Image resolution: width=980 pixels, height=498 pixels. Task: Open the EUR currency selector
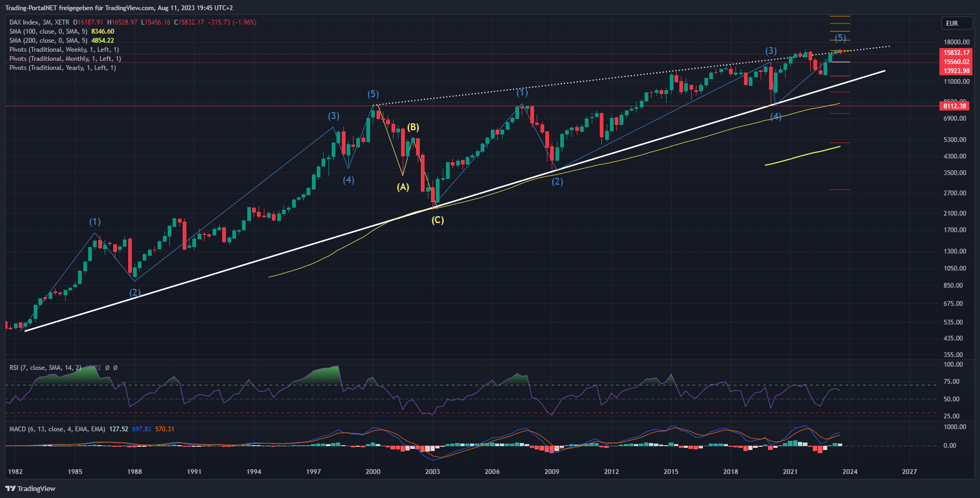[952, 23]
